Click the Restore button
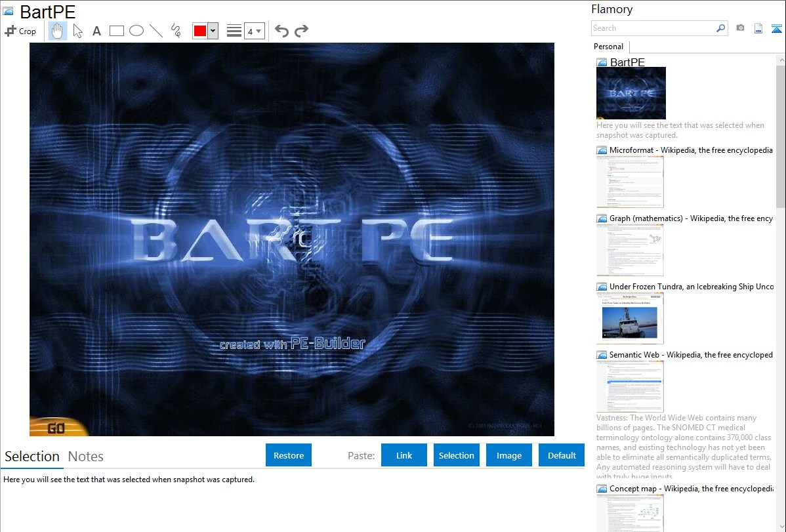The height and width of the screenshot is (532, 786). 289,455
